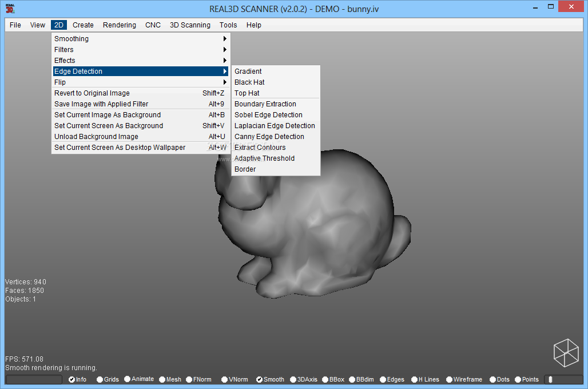Image resolution: width=588 pixels, height=389 pixels.
Task: Open the CNC menu
Action: pyautogui.click(x=153, y=25)
